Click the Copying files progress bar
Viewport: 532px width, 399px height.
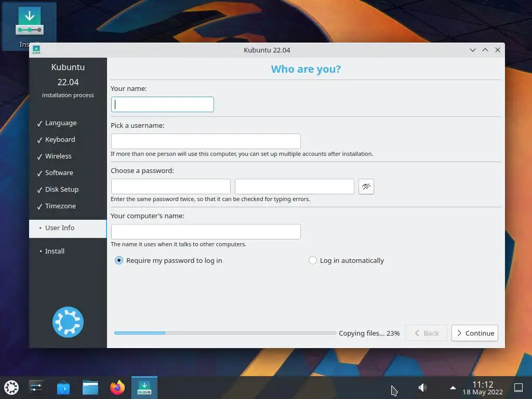click(x=225, y=333)
